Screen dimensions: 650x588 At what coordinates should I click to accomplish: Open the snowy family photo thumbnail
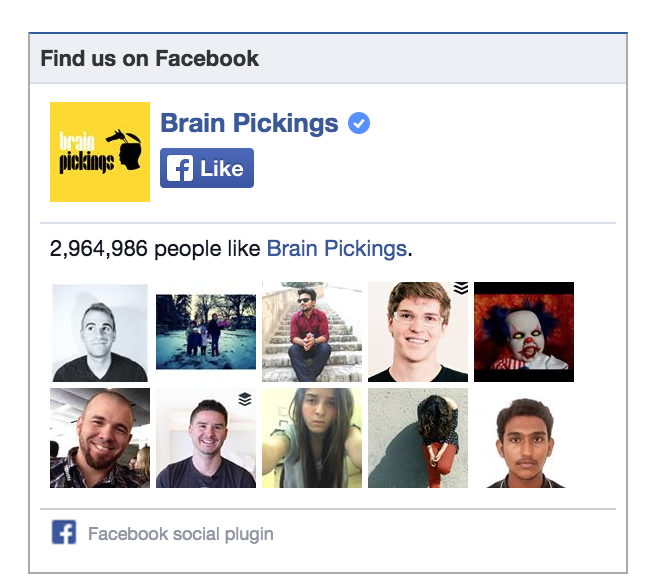pos(206,332)
